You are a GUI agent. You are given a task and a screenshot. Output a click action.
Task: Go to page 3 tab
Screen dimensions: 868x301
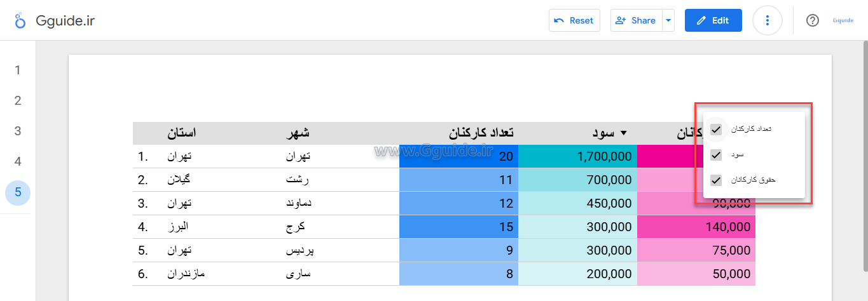click(18, 131)
